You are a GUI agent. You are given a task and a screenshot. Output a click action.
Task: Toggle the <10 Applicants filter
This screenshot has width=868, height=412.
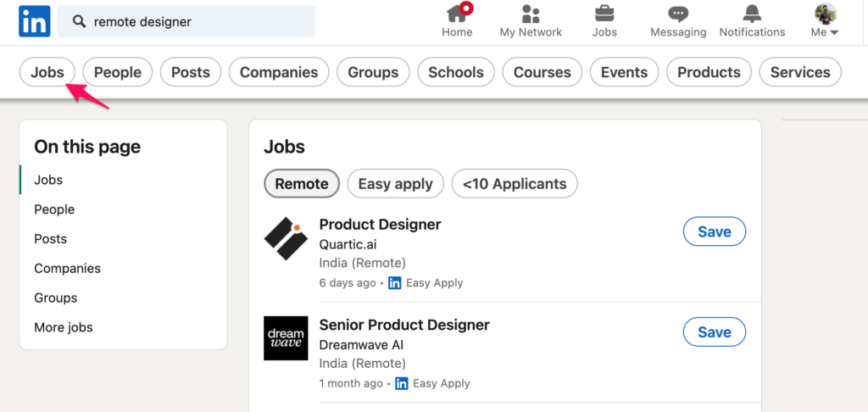pos(515,184)
